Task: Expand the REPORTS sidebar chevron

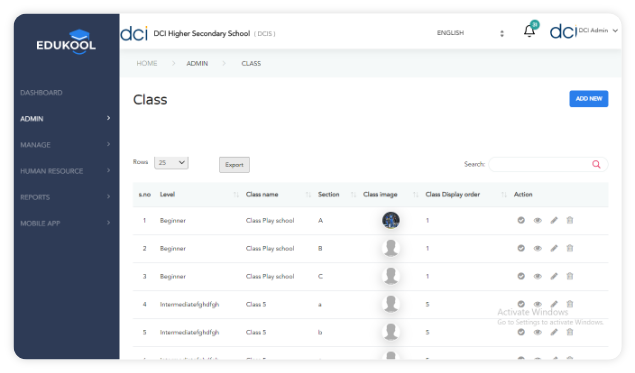Action: click(x=108, y=196)
